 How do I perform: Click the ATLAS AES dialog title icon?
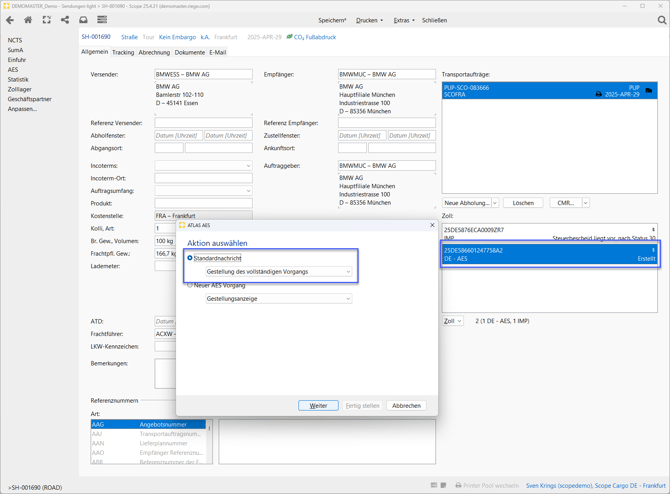click(x=182, y=225)
